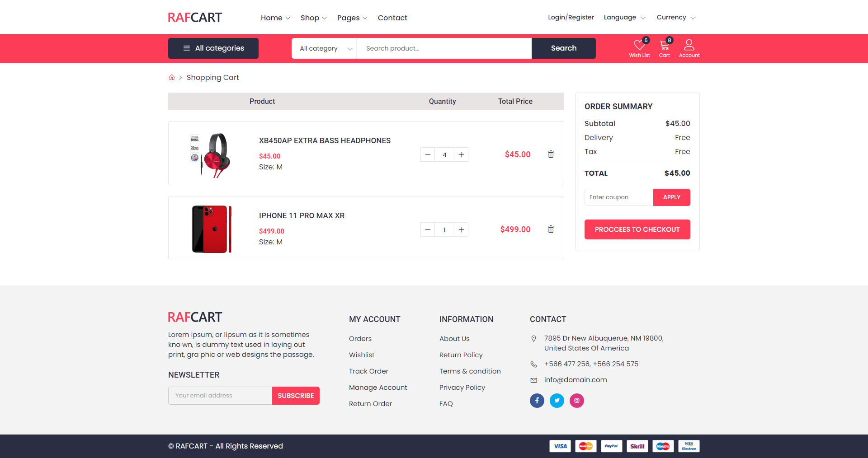This screenshot has height=458, width=868.
Task: Open Return Policy link
Action: pyautogui.click(x=461, y=355)
